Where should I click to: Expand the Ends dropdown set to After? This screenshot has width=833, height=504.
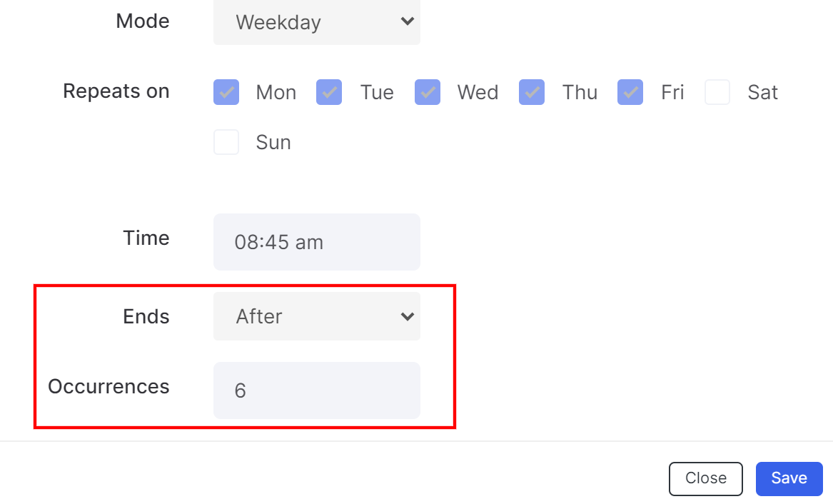317,316
